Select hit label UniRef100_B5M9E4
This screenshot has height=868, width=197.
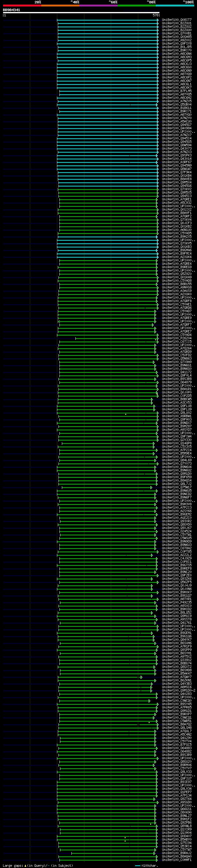177,453
